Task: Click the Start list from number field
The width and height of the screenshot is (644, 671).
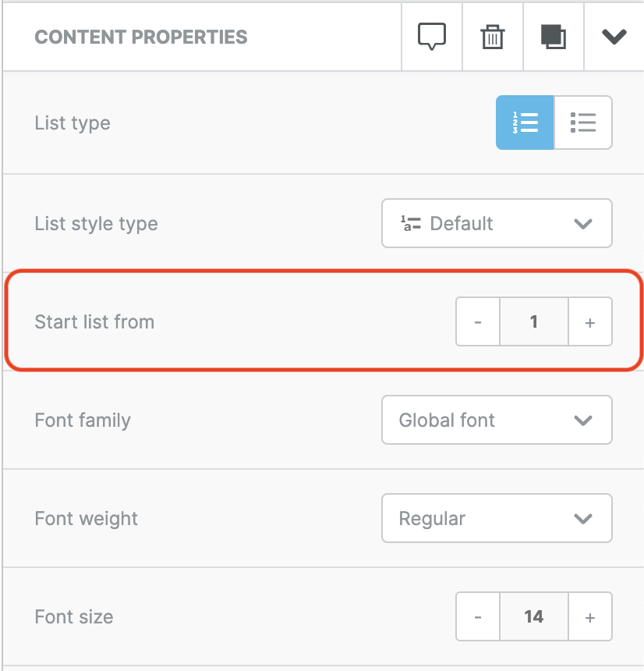Action: tap(534, 321)
